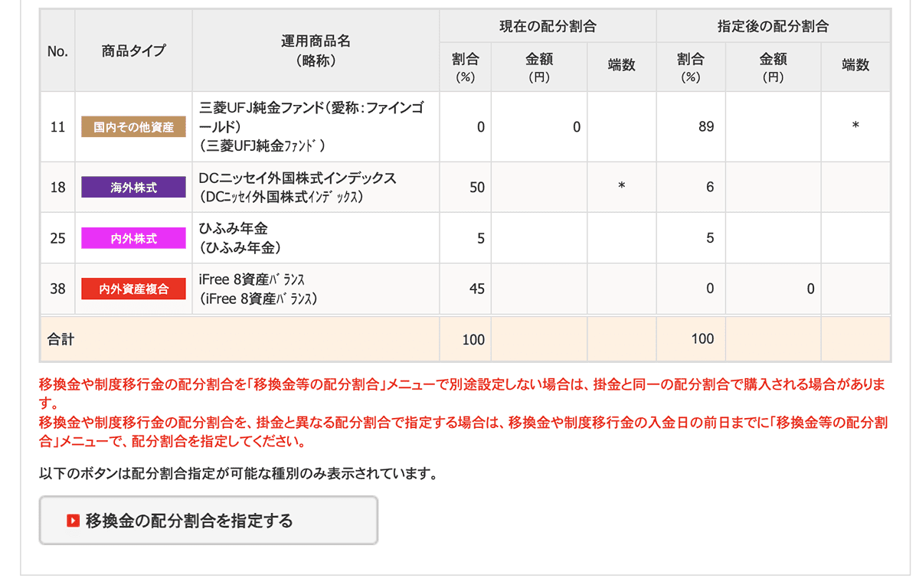Click the 運用商品名(略称) column header
This screenshot has height=588, width=919.
click(x=316, y=51)
